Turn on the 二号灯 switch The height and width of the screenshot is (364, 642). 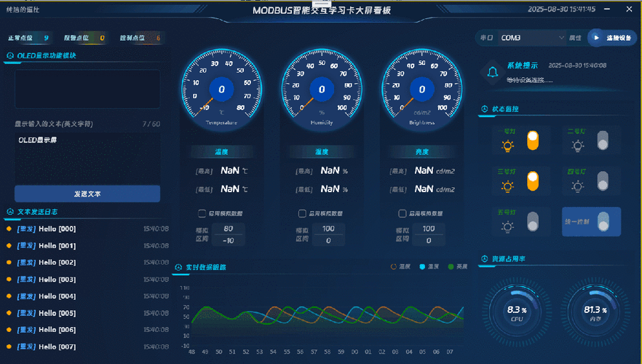pos(603,141)
